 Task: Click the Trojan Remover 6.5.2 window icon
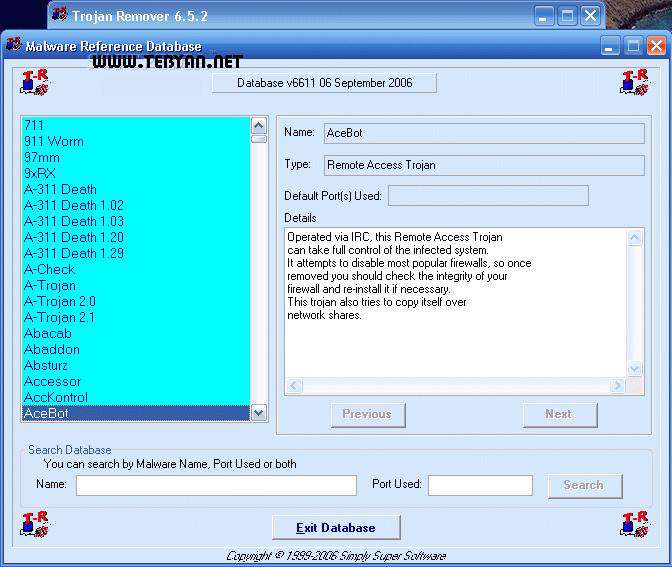pos(59,14)
